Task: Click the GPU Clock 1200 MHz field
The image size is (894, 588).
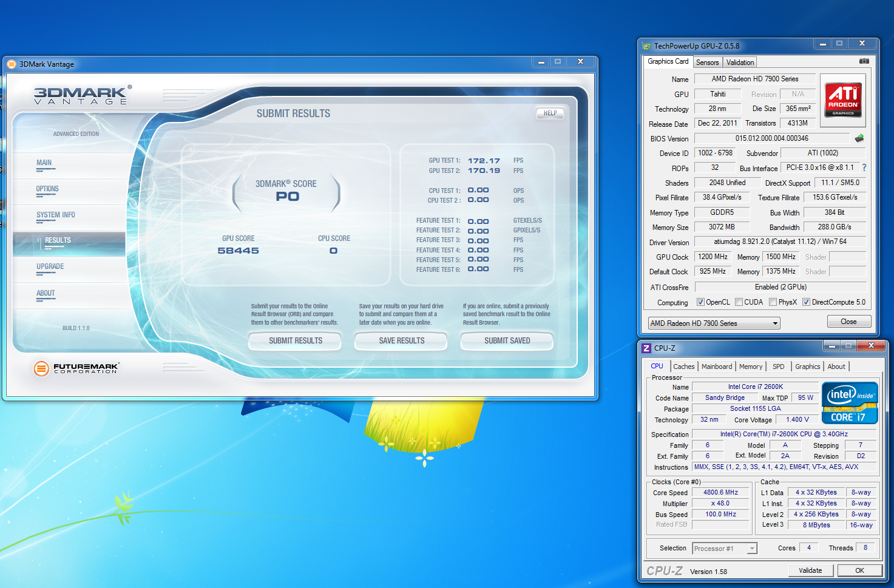Action: coord(713,257)
